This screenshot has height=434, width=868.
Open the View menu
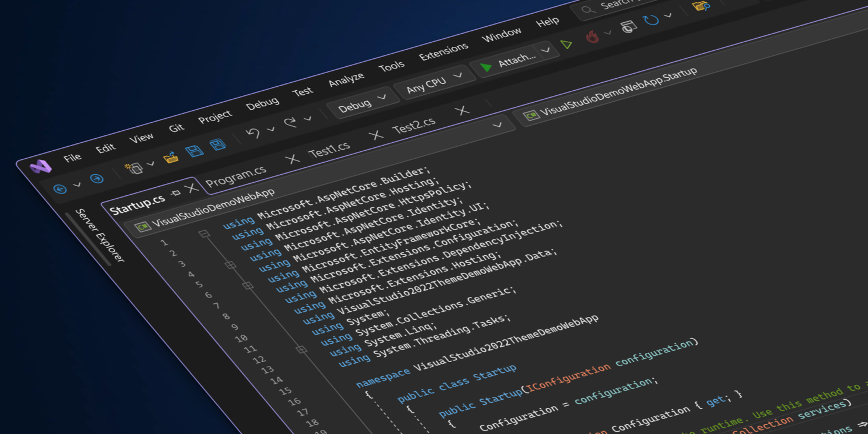click(141, 138)
